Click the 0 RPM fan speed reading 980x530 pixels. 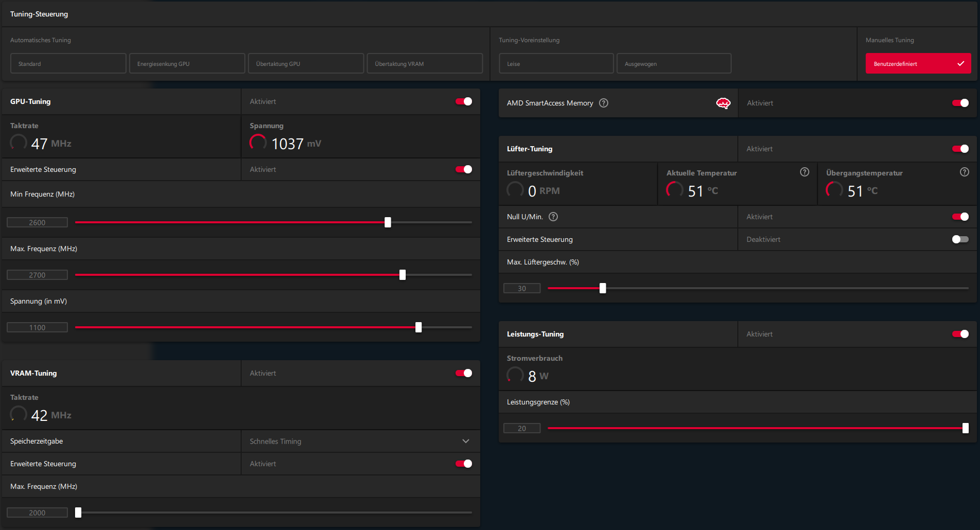(544, 191)
